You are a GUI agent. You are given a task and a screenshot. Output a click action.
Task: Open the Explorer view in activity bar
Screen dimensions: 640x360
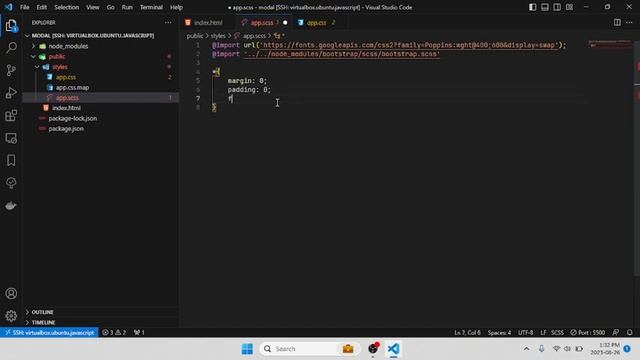pyautogui.click(x=11, y=26)
